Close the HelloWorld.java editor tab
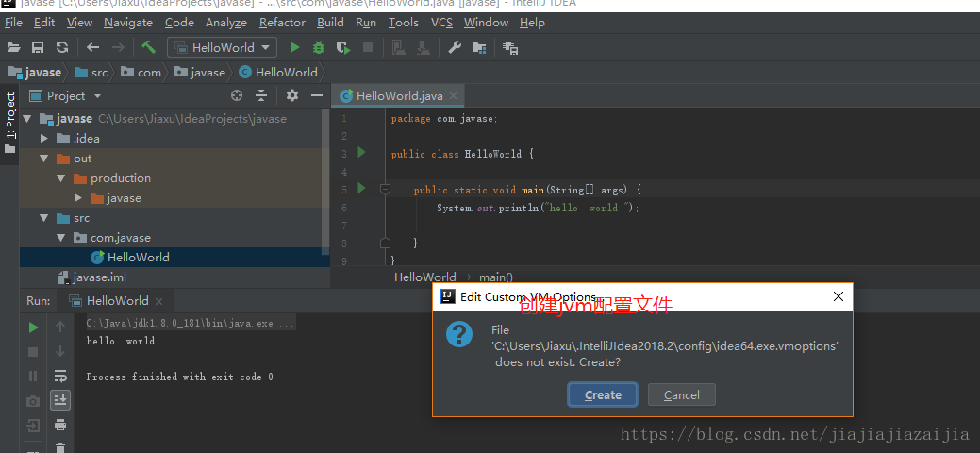 pyautogui.click(x=453, y=95)
